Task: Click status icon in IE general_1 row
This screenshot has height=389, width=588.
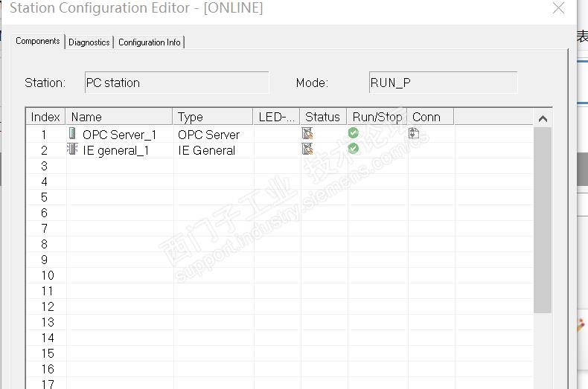Action: [307, 149]
